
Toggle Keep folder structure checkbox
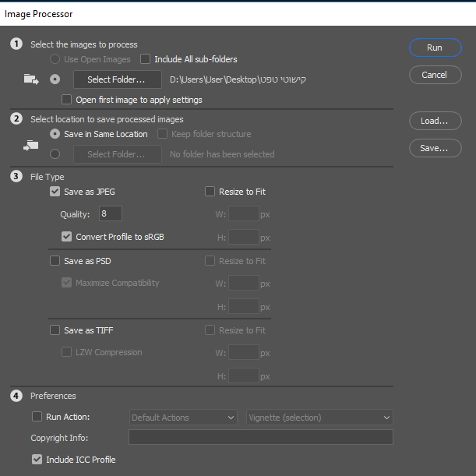pos(162,134)
